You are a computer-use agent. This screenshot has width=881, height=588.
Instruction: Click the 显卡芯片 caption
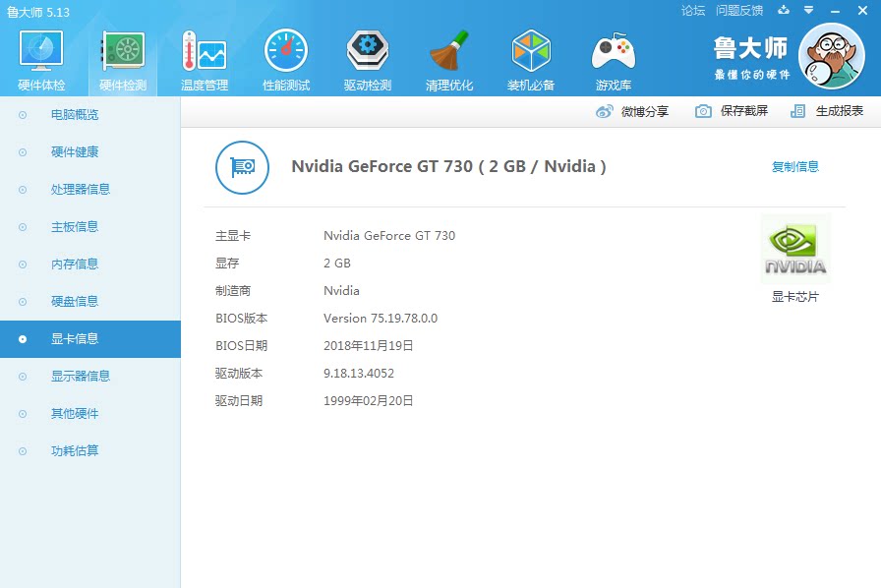click(795, 297)
